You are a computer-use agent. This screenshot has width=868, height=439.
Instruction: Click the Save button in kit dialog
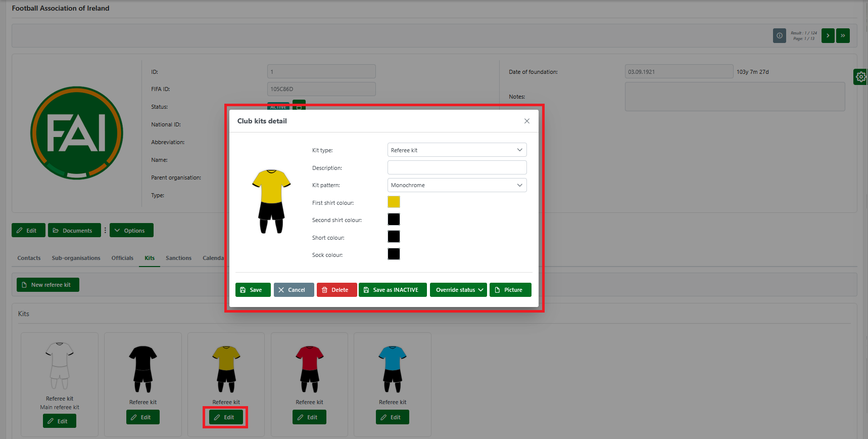[x=253, y=290]
